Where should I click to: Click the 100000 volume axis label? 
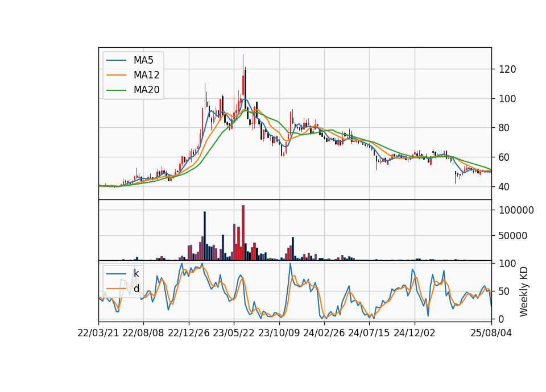[x=516, y=210]
